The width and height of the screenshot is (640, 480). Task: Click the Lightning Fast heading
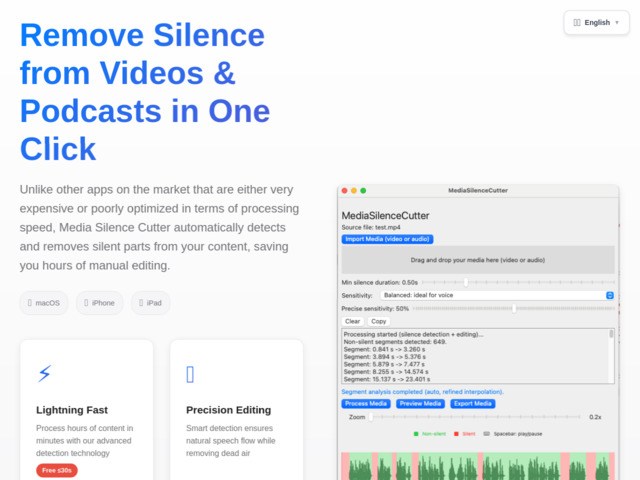pyautogui.click(x=72, y=410)
